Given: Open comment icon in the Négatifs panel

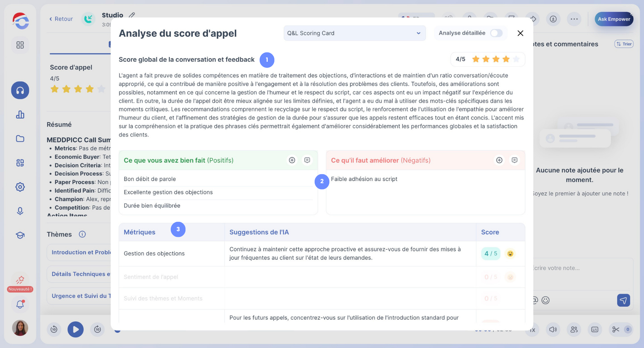Looking at the screenshot, I should (x=515, y=160).
